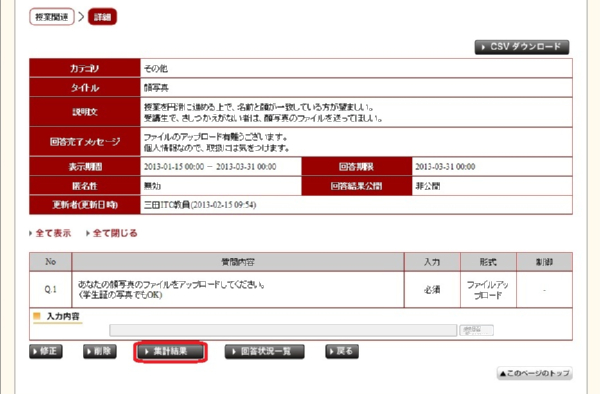
Task: Open the 回答状況一覧 response list
Action: [264, 351]
